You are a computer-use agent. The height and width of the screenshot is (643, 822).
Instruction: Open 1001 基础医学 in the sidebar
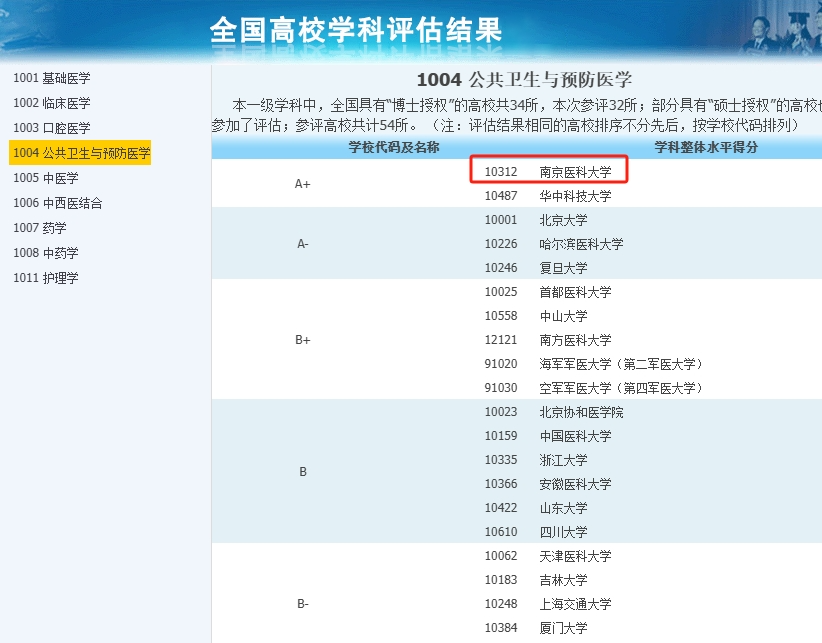(51, 78)
